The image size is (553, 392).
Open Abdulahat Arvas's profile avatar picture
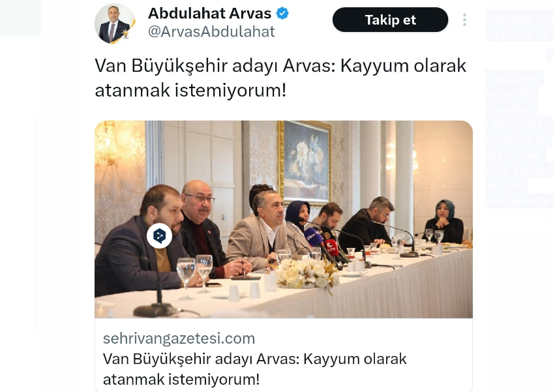tap(115, 23)
